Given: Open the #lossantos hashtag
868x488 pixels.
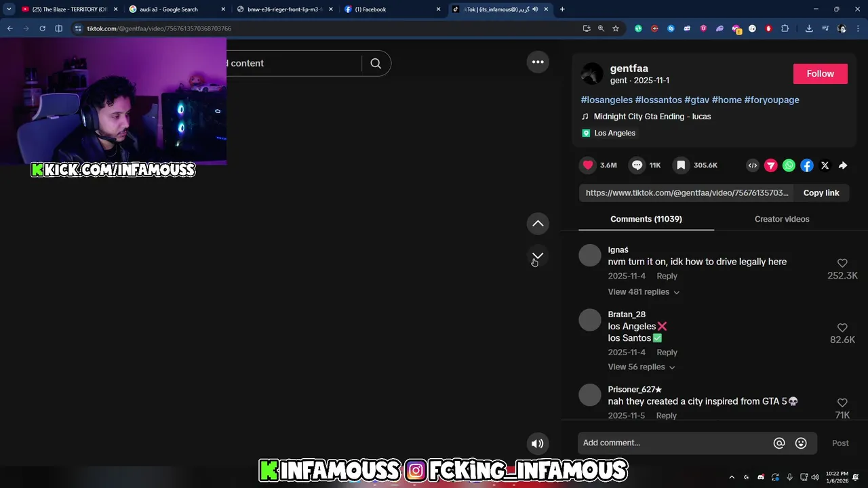Looking at the screenshot, I should click(x=658, y=100).
